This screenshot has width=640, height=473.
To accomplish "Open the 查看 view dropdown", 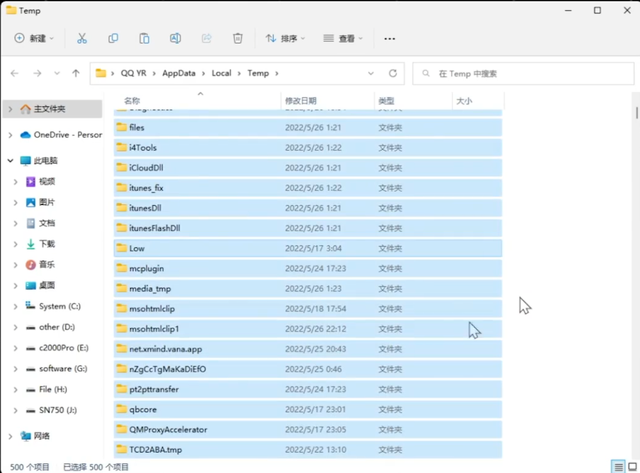I will point(343,39).
